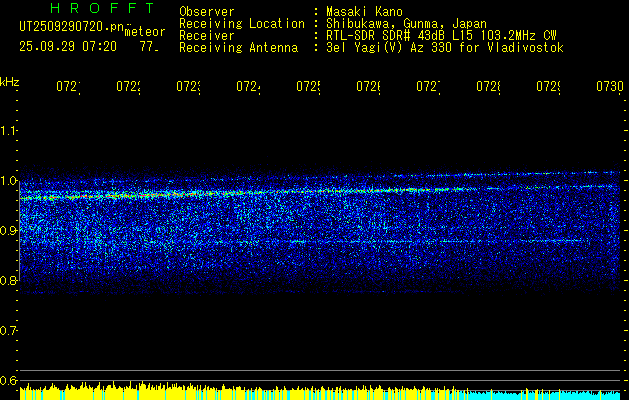
Task: Click the kHz axis unit label
Action: click(10, 82)
